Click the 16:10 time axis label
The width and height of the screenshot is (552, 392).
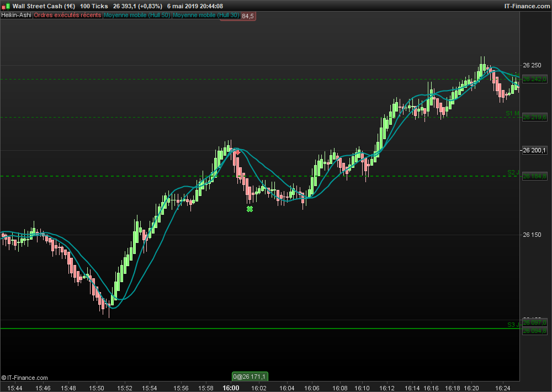362,388
